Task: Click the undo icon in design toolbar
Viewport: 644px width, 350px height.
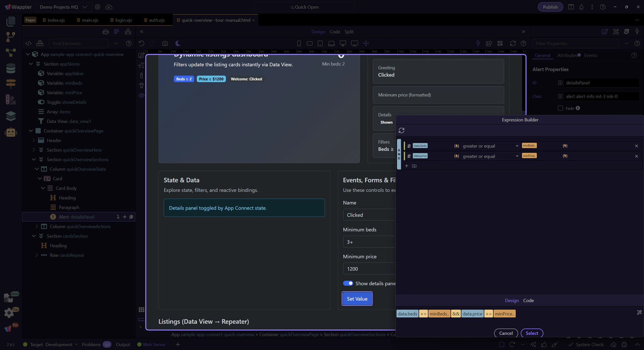Action: point(142,43)
